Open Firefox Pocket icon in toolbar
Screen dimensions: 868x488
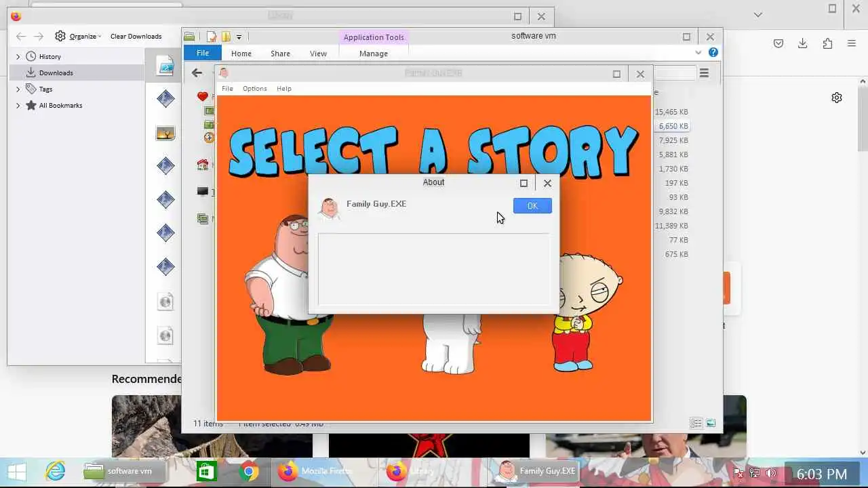[x=778, y=43]
